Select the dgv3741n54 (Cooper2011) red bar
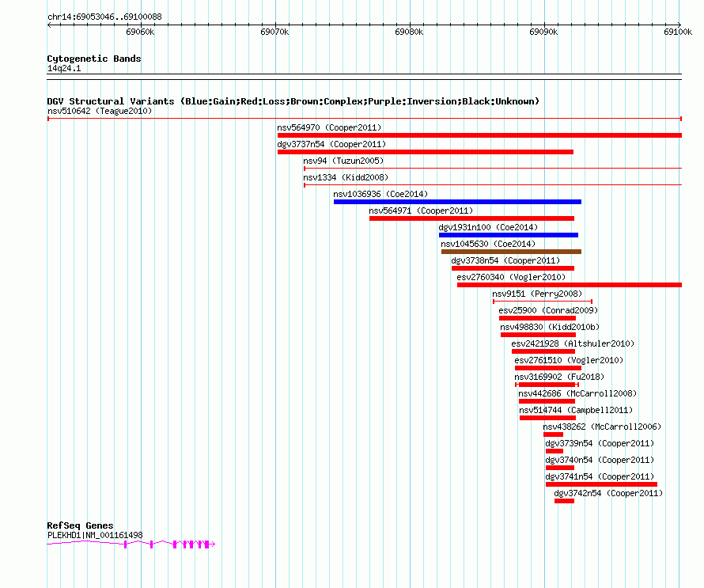Viewport: 704px width, 588px height. click(x=602, y=484)
